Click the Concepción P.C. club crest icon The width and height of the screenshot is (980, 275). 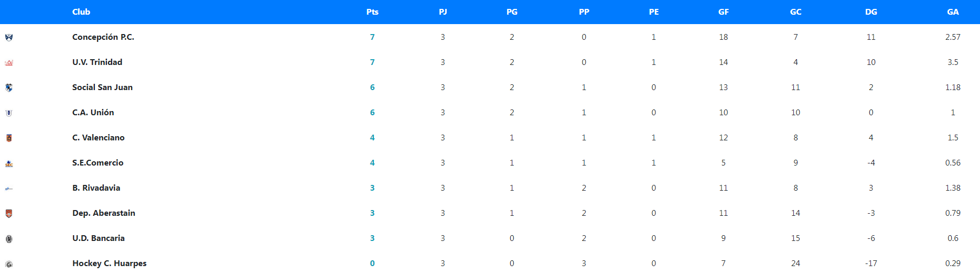pyautogui.click(x=9, y=37)
